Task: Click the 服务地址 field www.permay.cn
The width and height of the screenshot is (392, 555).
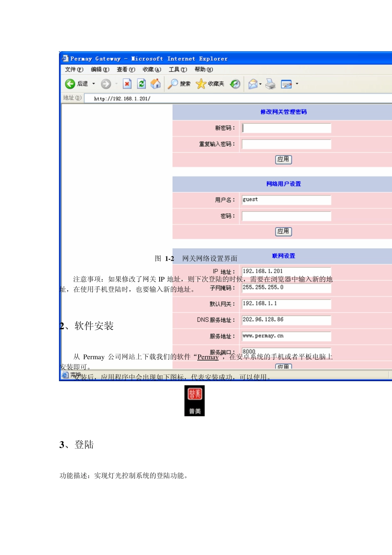Action: tap(286, 336)
